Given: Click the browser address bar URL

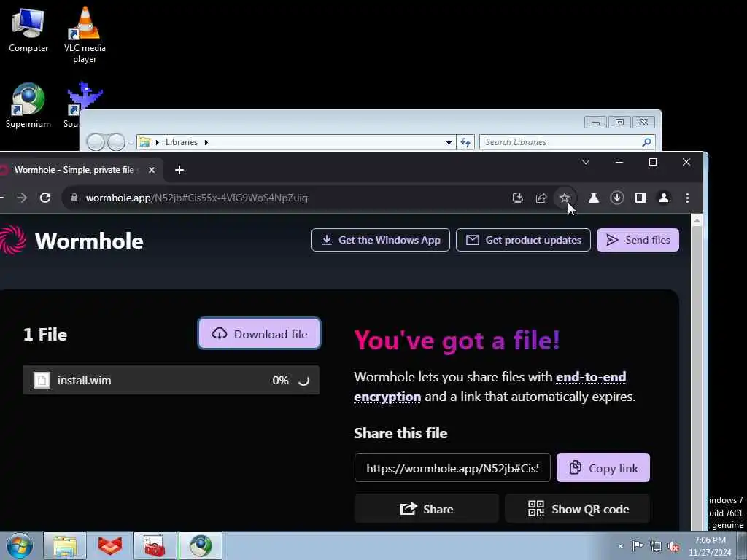Looking at the screenshot, I should tap(196, 198).
